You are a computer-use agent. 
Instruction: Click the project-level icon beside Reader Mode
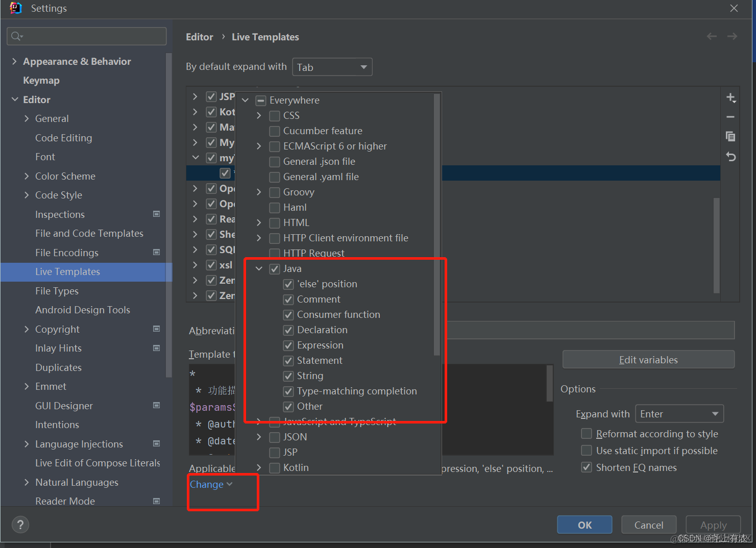157,501
